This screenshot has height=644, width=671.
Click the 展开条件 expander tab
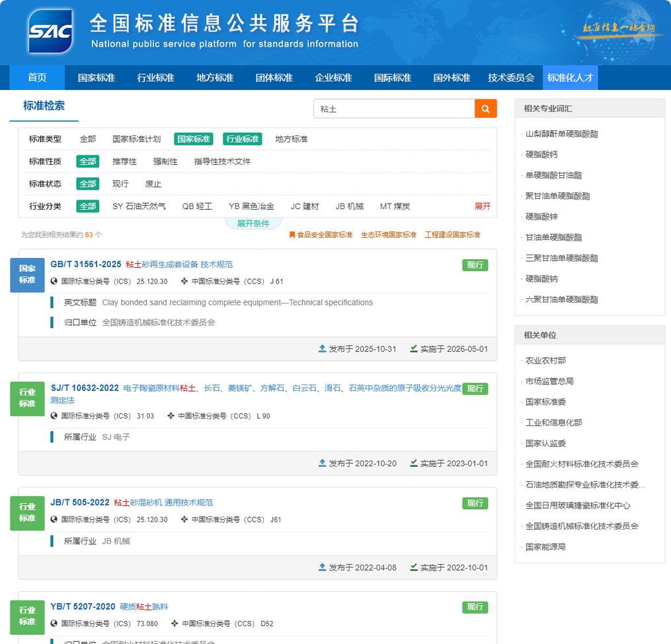coord(253,223)
